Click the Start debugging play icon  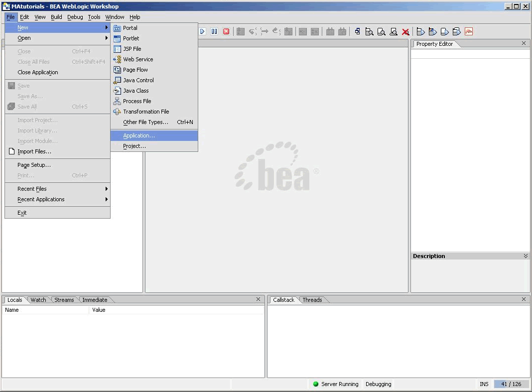pyautogui.click(x=202, y=31)
